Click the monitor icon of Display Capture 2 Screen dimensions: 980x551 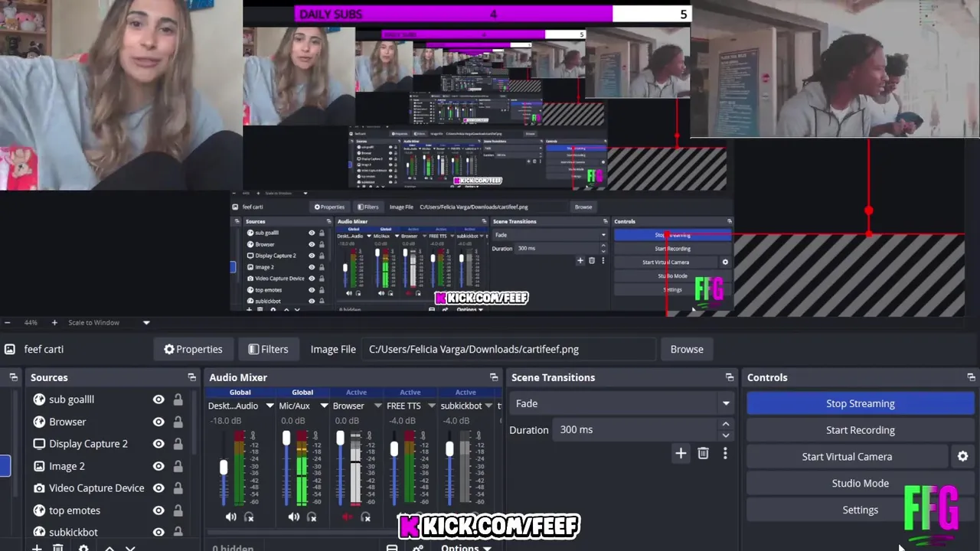39,444
